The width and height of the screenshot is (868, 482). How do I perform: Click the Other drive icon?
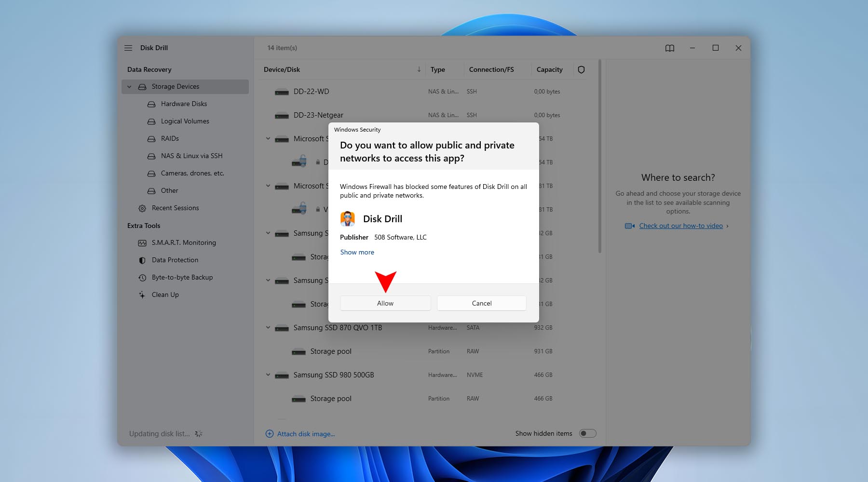151,191
